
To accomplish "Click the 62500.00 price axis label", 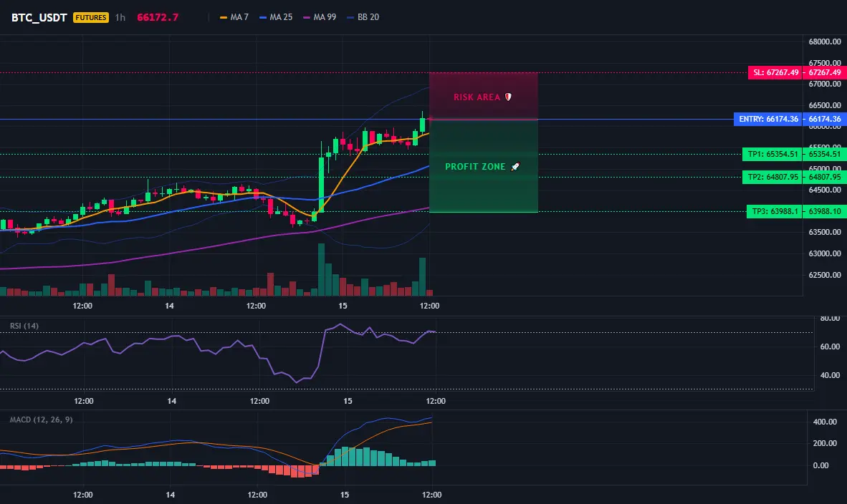I will [x=824, y=275].
